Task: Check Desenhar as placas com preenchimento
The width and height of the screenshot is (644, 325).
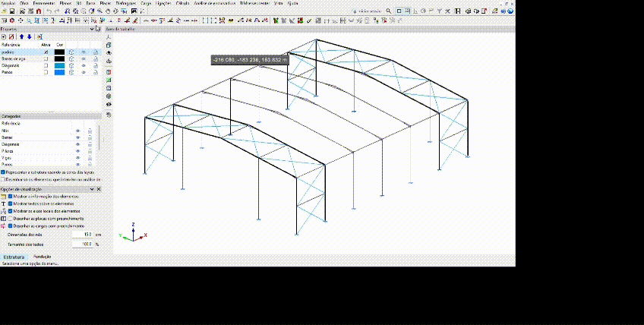Action: coord(11,219)
